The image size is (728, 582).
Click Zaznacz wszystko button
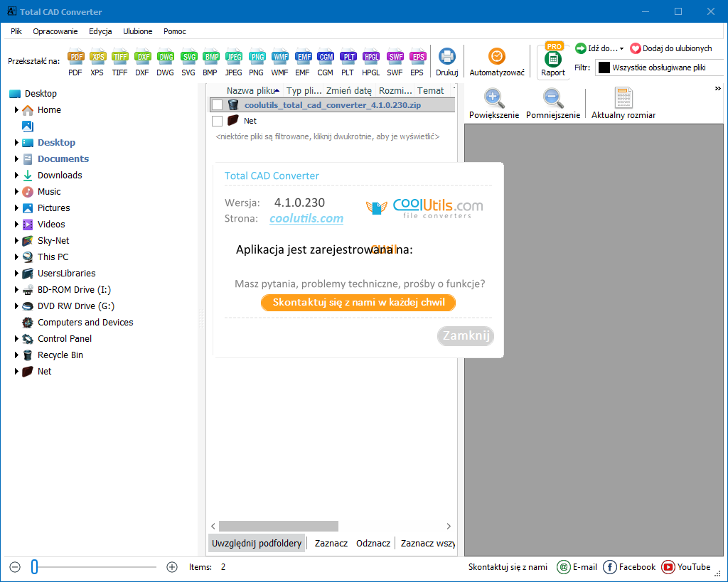(x=427, y=543)
